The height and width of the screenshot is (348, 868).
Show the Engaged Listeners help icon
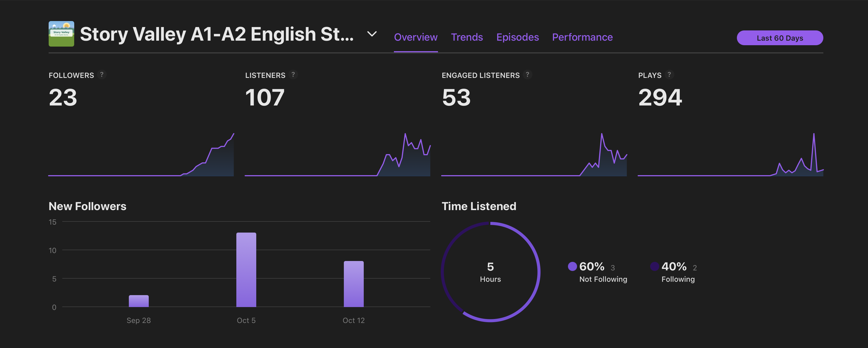click(528, 74)
